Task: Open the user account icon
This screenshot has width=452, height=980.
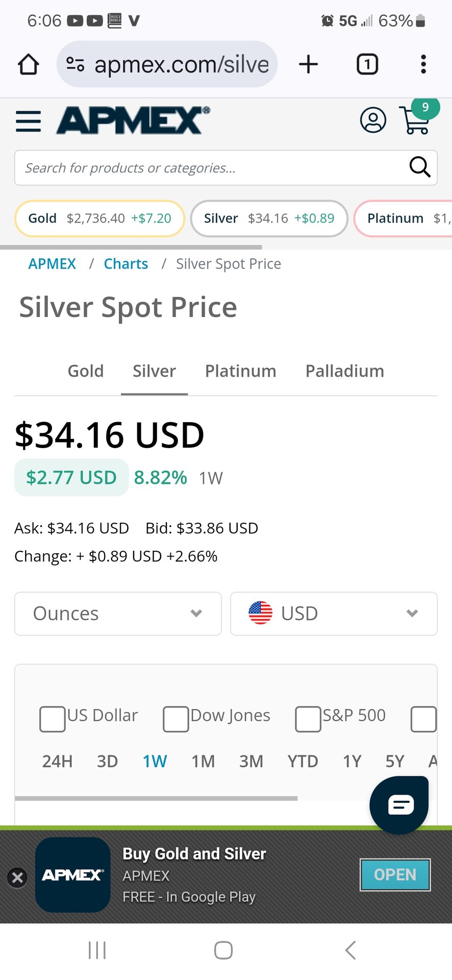Action: point(373,120)
